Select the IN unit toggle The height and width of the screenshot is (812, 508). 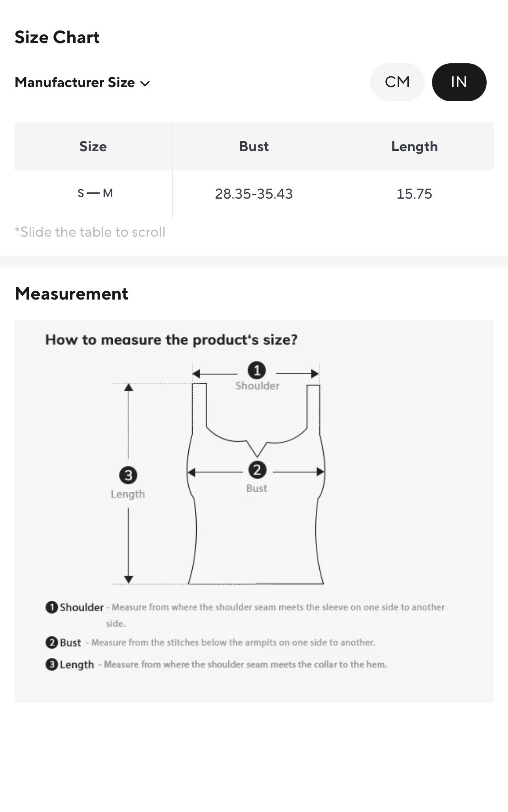pos(459,82)
